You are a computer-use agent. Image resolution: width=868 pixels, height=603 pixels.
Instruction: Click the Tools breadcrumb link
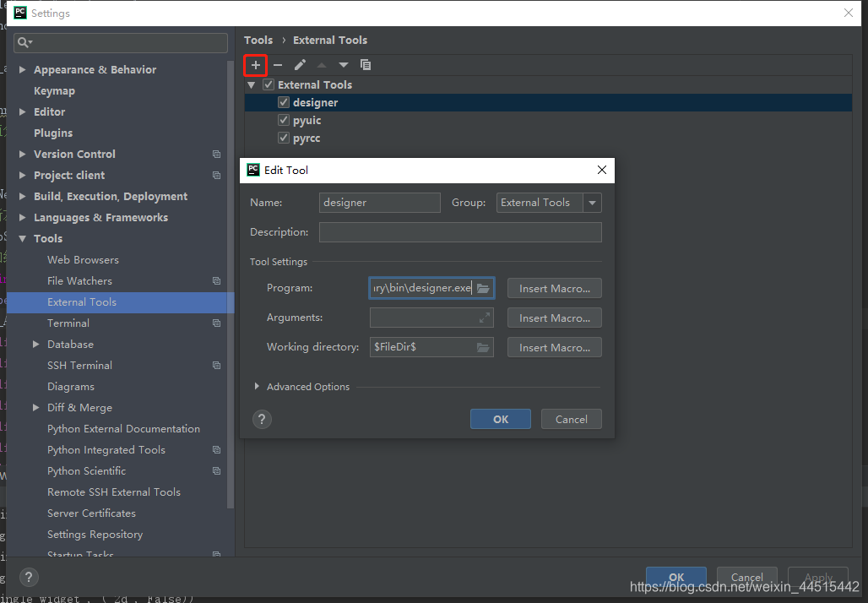point(258,40)
